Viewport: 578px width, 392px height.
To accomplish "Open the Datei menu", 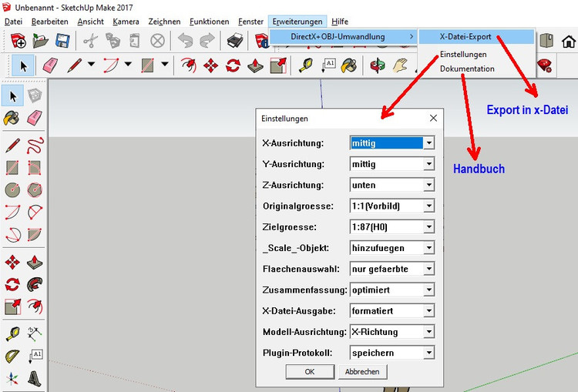I will [x=13, y=22].
